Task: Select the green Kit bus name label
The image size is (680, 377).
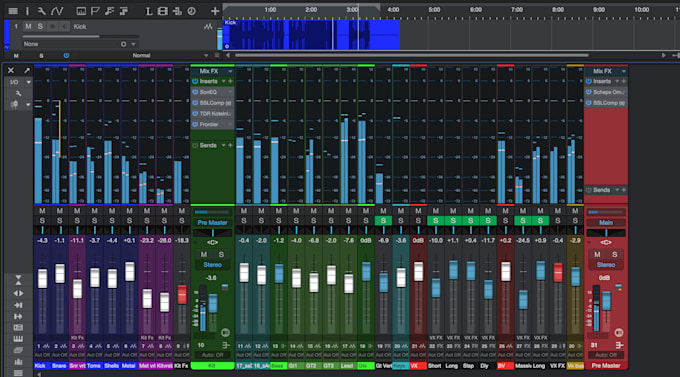Action: click(212, 366)
